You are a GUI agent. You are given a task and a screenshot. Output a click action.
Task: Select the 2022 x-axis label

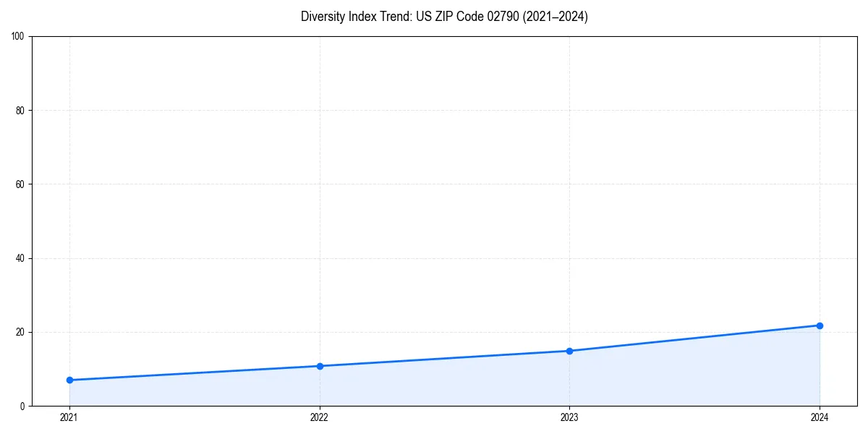318,417
